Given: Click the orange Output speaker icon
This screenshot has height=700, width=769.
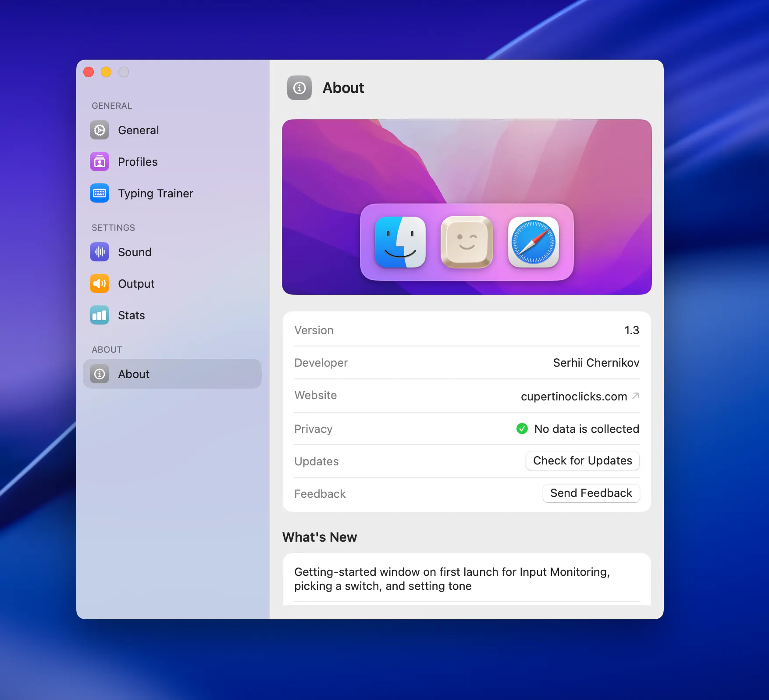Looking at the screenshot, I should [x=100, y=284].
